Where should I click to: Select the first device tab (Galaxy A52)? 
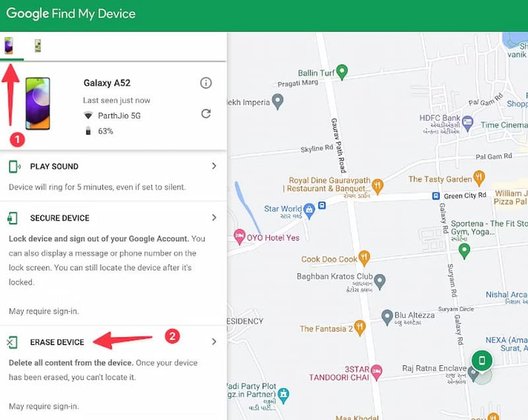pos(9,45)
